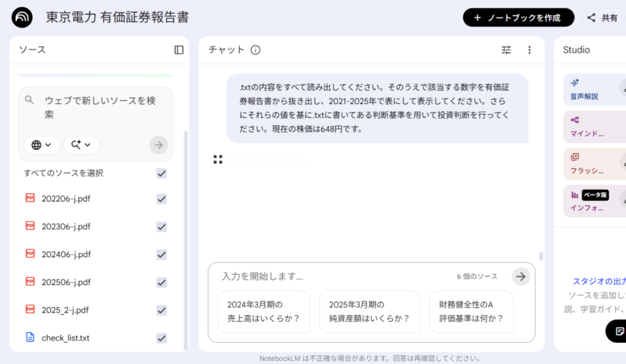Image resolution: width=626 pixels, height=364 pixels.
Task: Click the 共有 share button
Action: pyautogui.click(x=603, y=18)
